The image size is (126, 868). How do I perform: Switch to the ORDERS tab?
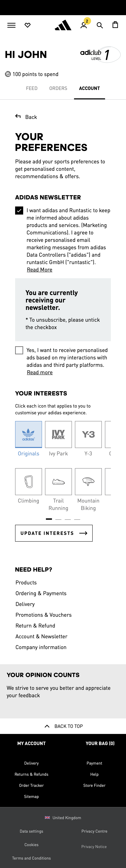click(58, 88)
